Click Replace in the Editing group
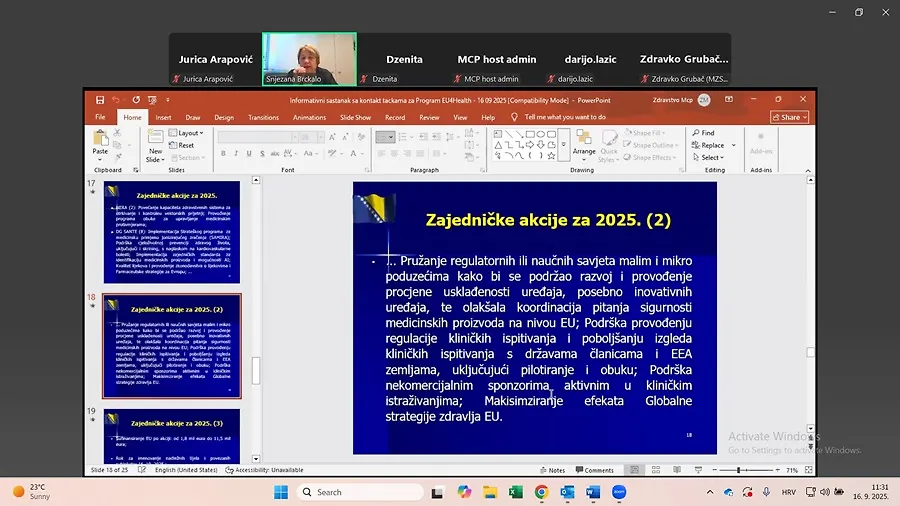Viewport: 900px width, 506px height. point(708,145)
